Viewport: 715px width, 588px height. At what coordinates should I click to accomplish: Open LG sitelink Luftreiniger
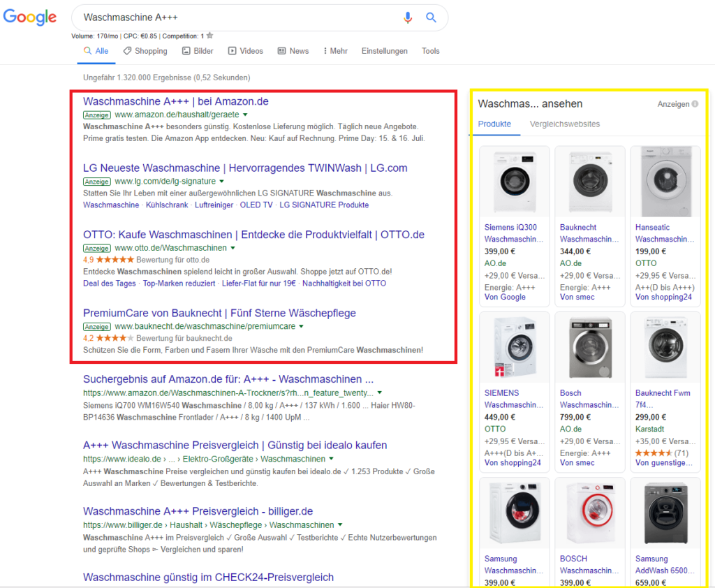click(214, 205)
